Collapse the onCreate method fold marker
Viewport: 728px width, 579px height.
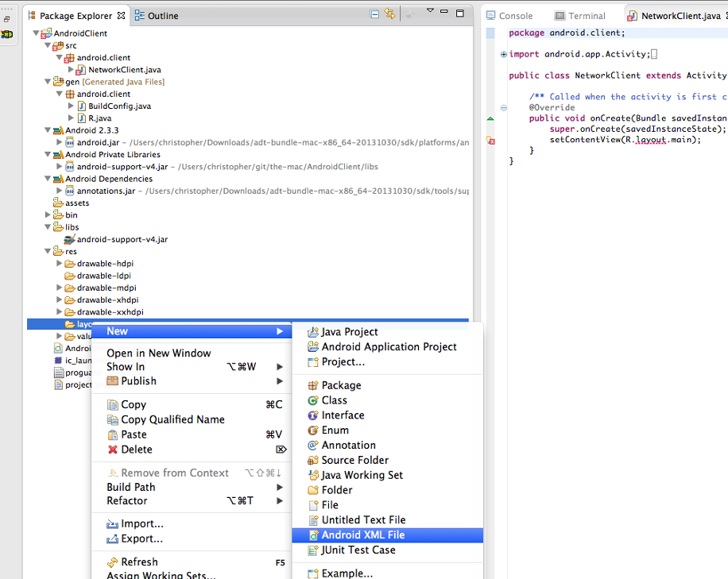coord(503,108)
